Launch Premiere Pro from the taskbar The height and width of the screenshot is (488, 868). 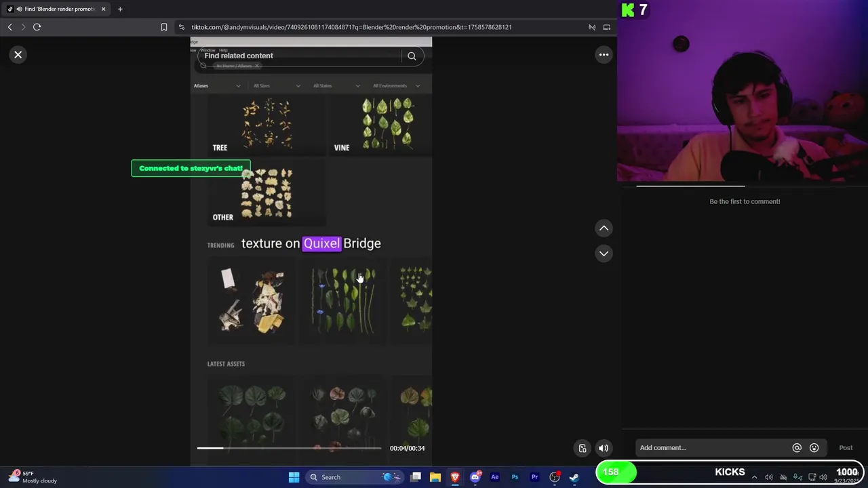pyautogui.click(x=534, y=477)
